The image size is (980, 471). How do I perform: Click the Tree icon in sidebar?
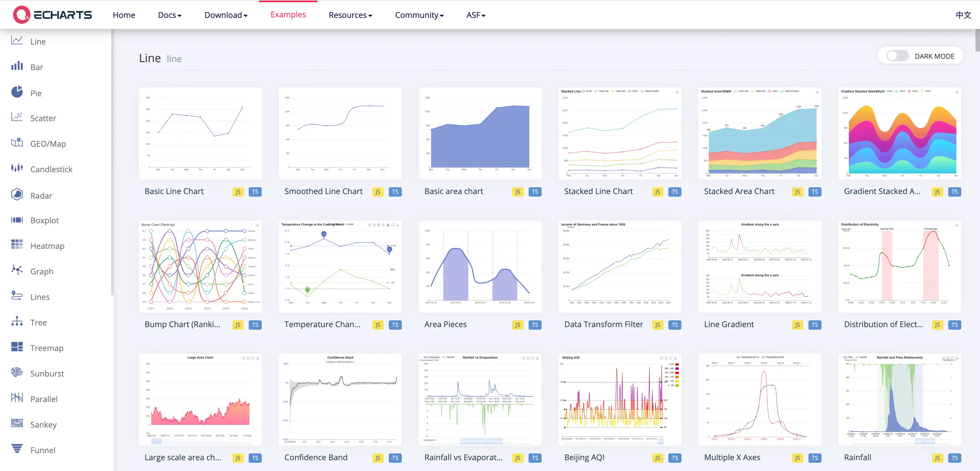17,321
